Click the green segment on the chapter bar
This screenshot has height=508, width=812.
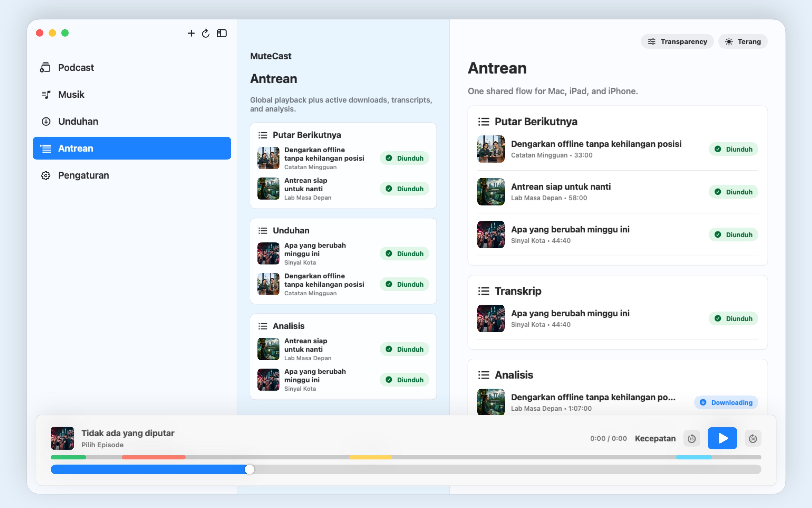click(x=69, y=457)
